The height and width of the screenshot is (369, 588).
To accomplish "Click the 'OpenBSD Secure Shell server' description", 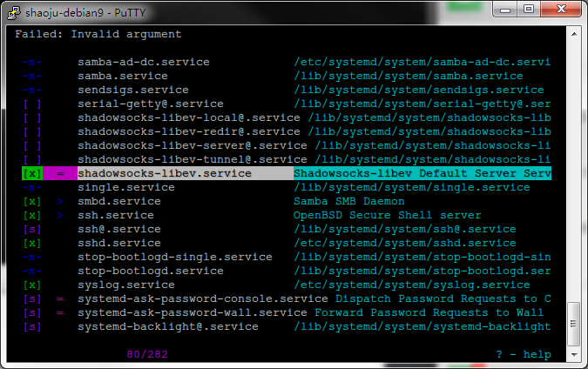I will click(x=387, y=215).
